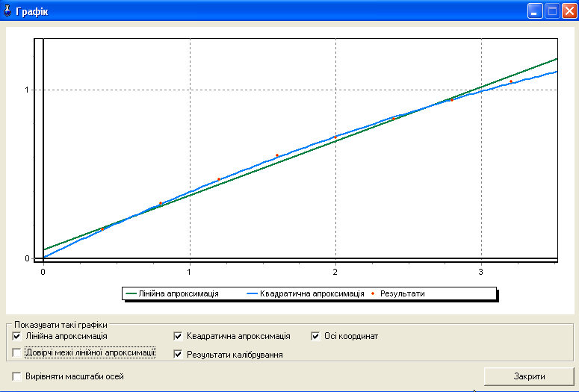Uncheck Квадратична апроксимація checkbox
Screen dimensions: 579x392
click(178, 336)
